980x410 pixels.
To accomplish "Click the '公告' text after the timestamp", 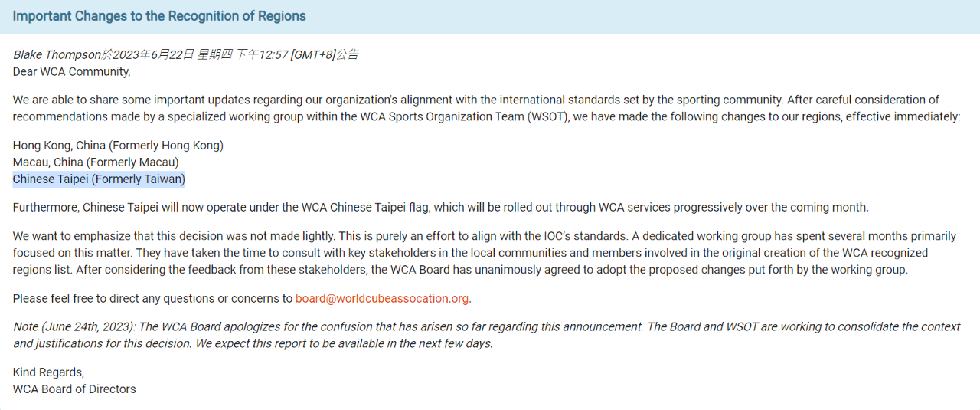I will 348,54.
